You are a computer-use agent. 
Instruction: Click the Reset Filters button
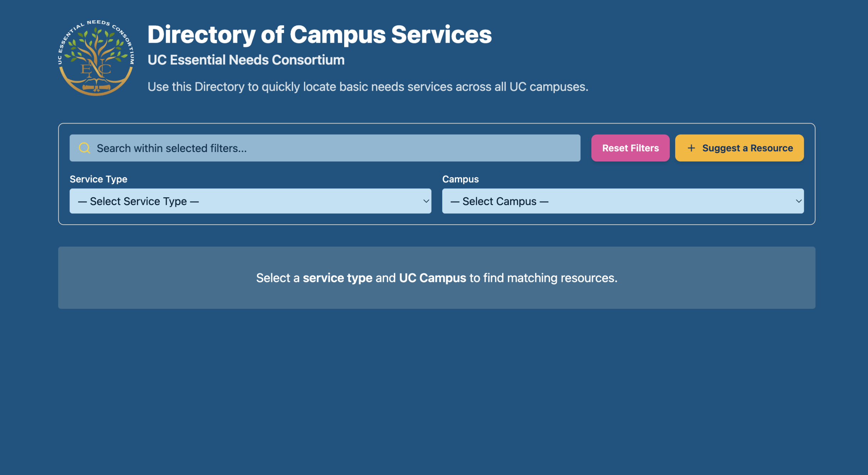point(630,148)
